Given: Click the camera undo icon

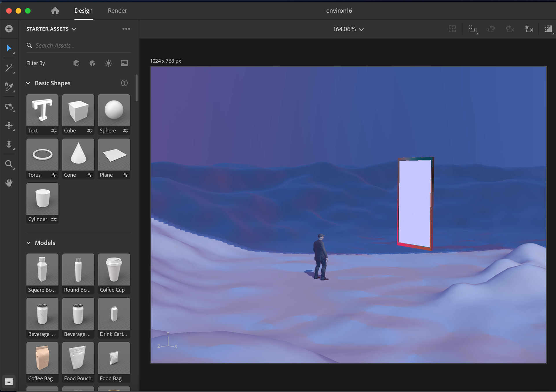Looking at the screenshot, I should point(491,29).
